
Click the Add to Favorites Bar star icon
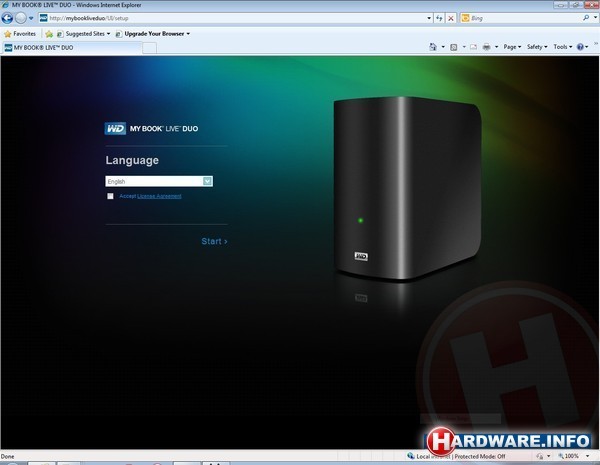click(x=49, y=34)
